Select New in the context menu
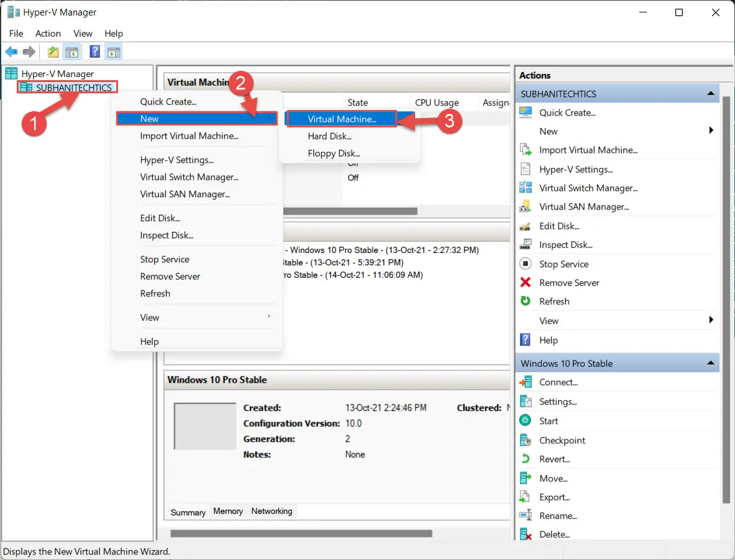Screen dimensions: 735x560 tap(196, 119)
